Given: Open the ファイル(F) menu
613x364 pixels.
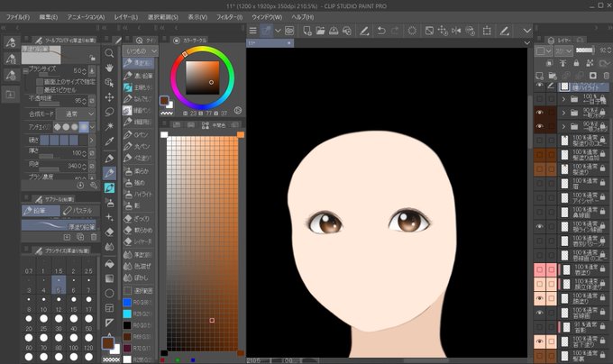Looking at the screenshot, I should tap(18, 17).
